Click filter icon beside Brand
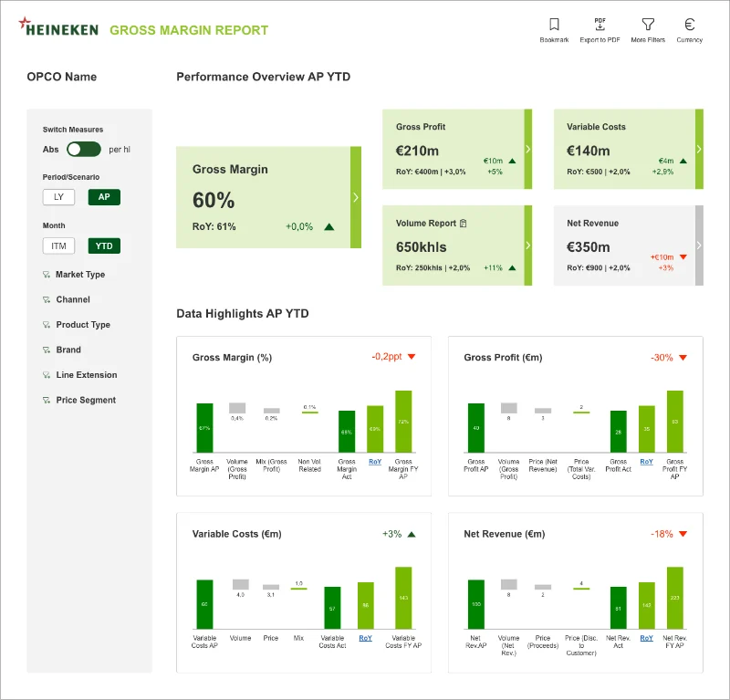The image size is (730, 700). pyautogui.click(x=47, y=350)
